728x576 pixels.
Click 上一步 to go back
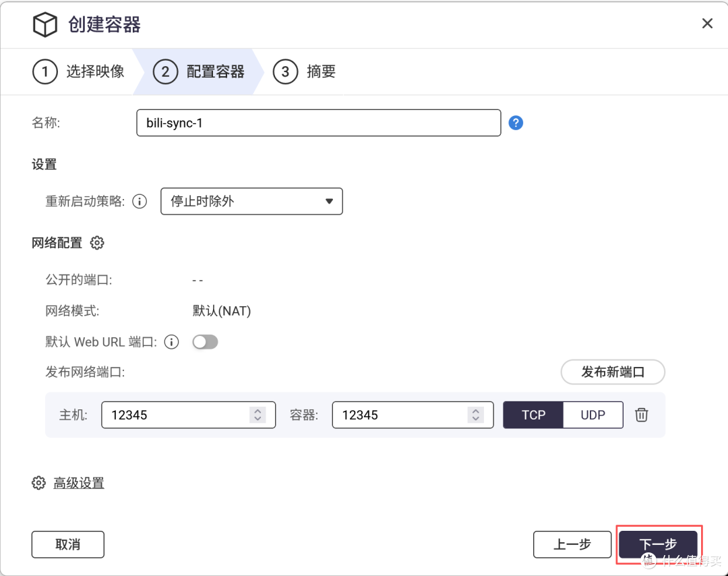coord(572,544)
